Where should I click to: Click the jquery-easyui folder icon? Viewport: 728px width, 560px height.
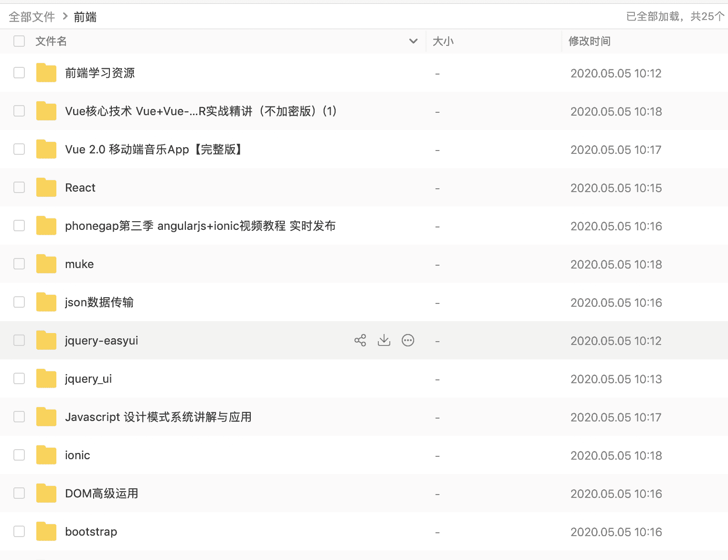coord(46,340)
